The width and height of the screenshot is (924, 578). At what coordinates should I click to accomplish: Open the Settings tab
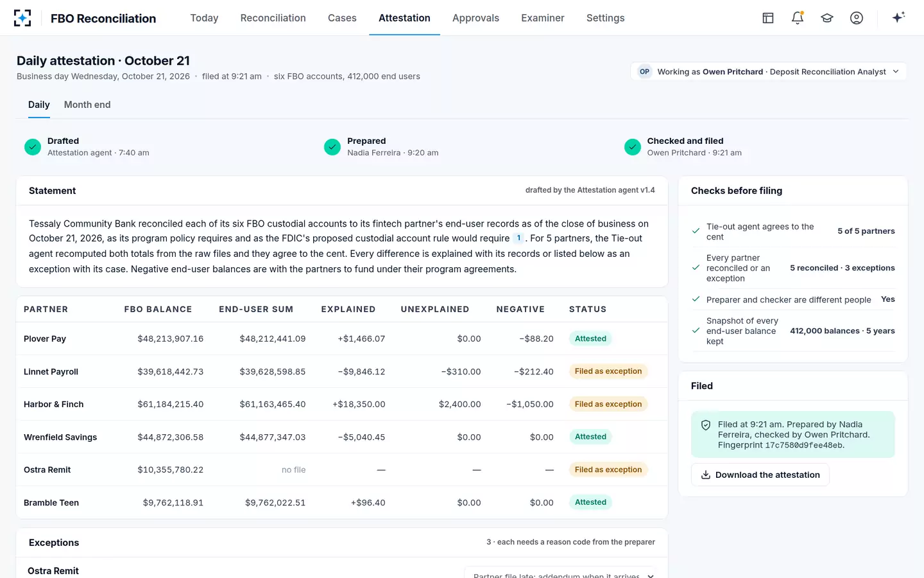(x=605, y=18)
